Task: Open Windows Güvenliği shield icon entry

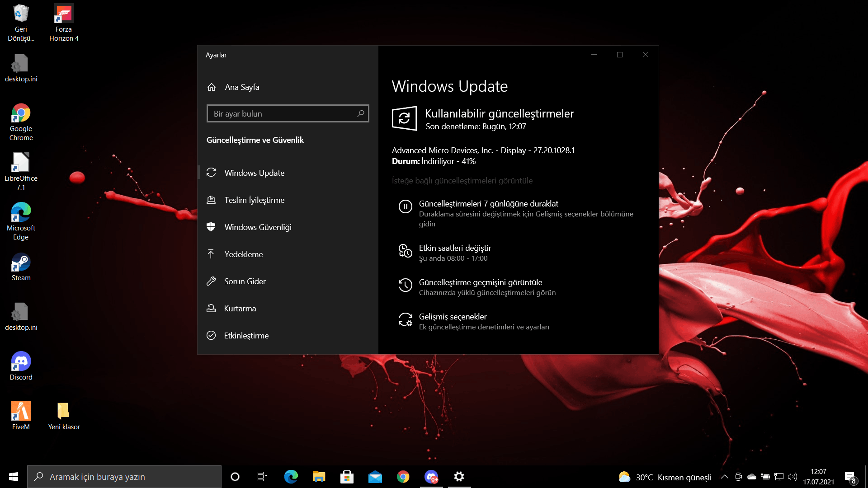Action: [257, 227]
